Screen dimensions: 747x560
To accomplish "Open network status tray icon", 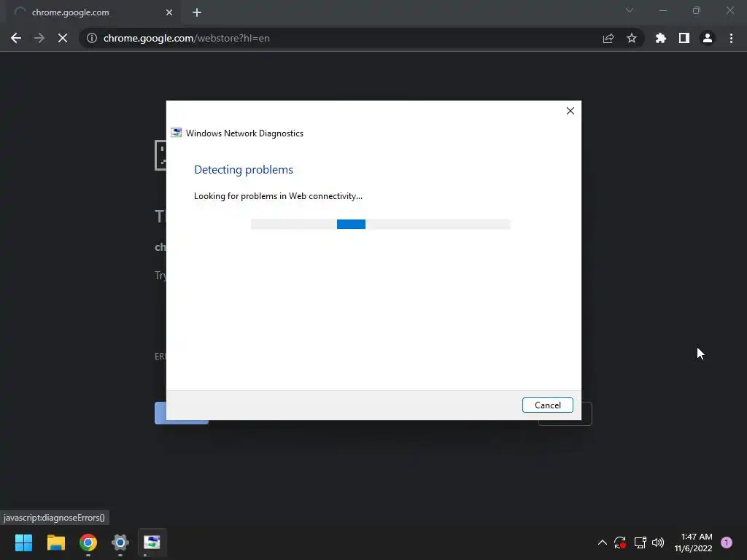I will click(640, 542).
